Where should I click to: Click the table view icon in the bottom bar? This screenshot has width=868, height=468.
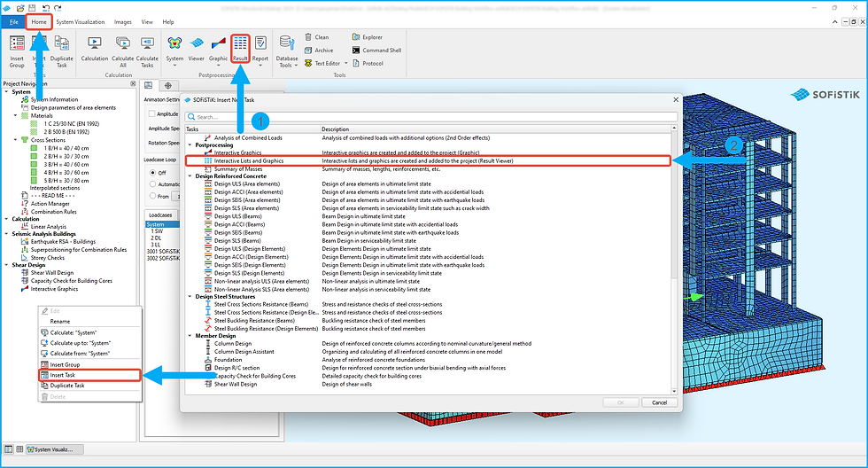(x=19, y=449)
